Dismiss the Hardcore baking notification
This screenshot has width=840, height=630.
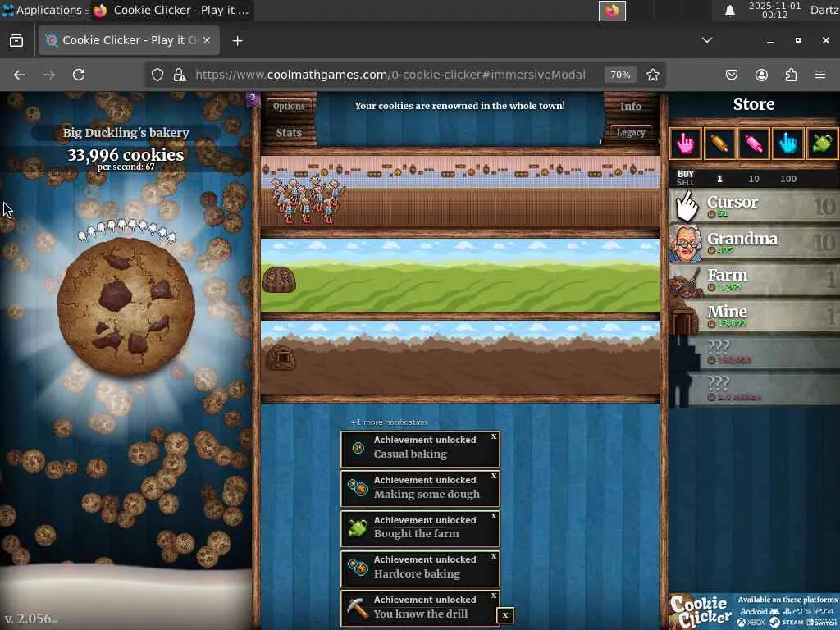[x=494, y=556]
